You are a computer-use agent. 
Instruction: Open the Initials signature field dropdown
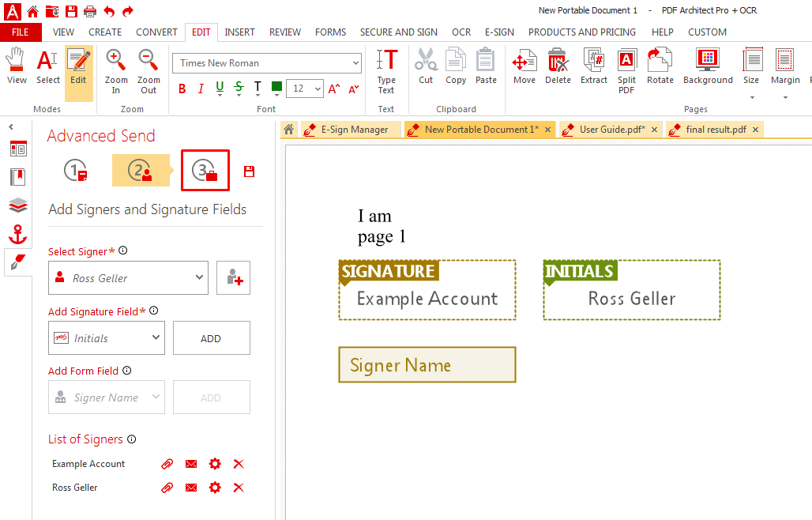click(x=107, y=338)
